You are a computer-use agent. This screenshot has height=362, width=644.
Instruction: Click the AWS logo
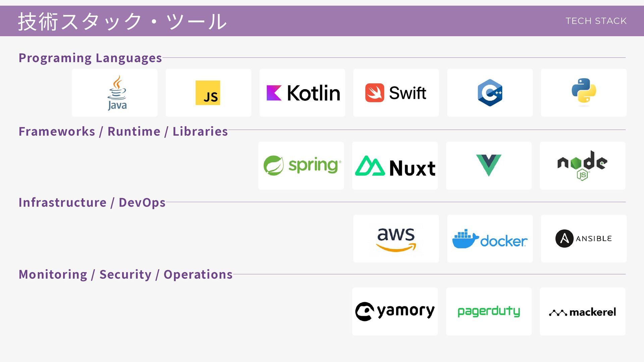coord(396,239)
